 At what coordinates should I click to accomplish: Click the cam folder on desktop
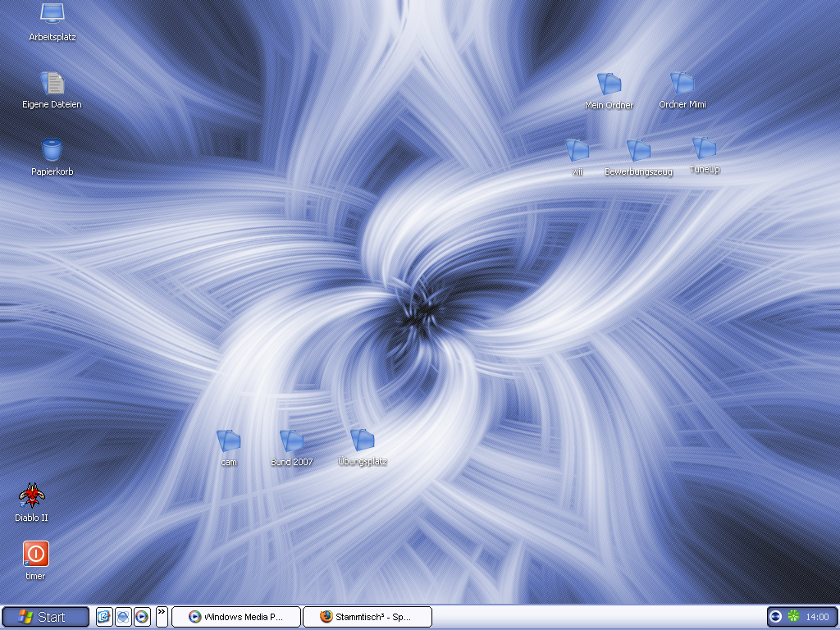click(228, 441)
